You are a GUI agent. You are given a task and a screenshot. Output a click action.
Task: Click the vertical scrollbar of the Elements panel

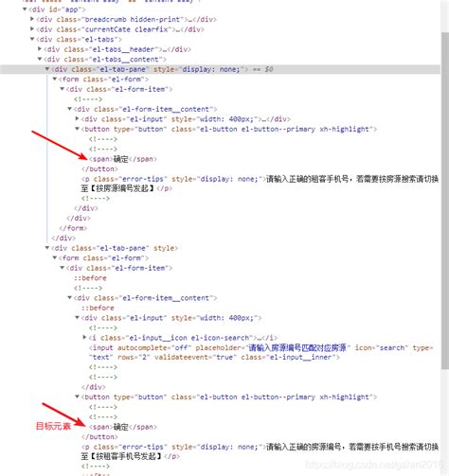[444, 202]
